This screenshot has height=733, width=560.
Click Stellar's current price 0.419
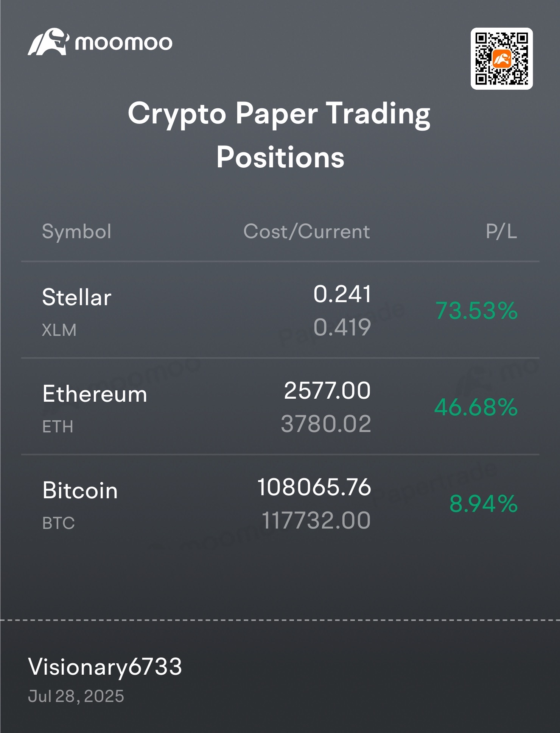point(342,327)
